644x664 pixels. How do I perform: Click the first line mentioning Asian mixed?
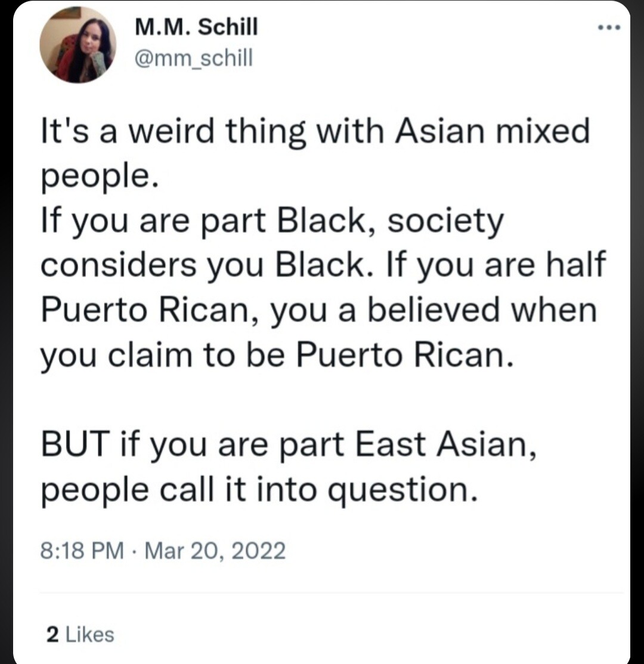pos(315,131)
